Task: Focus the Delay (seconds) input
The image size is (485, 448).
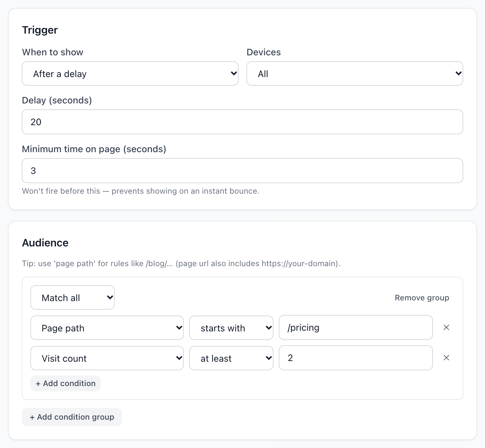Action: 242,122
